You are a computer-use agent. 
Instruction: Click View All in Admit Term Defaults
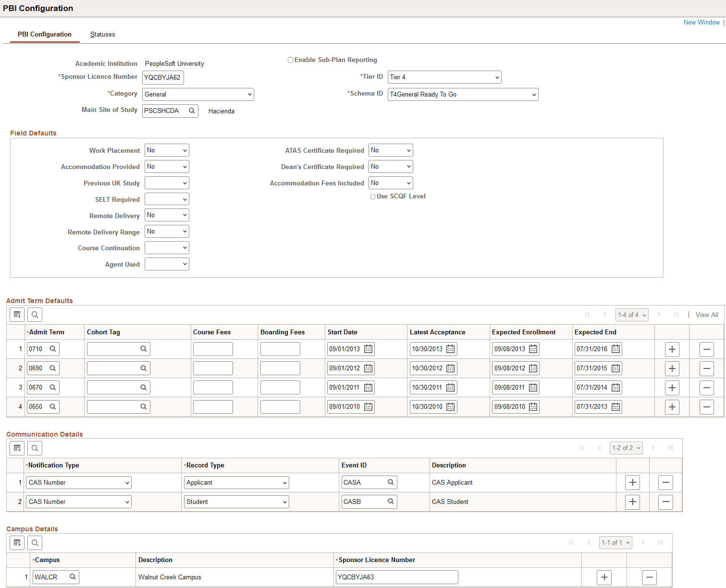pos(706,315)
